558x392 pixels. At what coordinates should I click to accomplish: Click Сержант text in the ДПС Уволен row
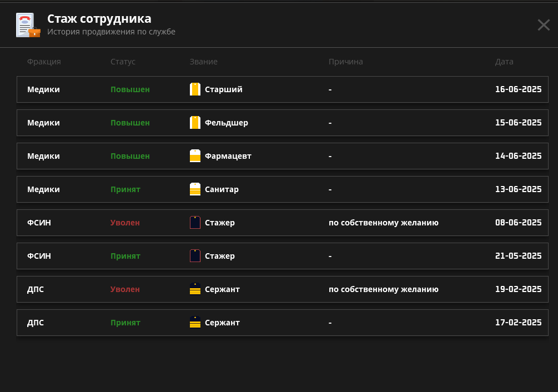tap(222, 289)
